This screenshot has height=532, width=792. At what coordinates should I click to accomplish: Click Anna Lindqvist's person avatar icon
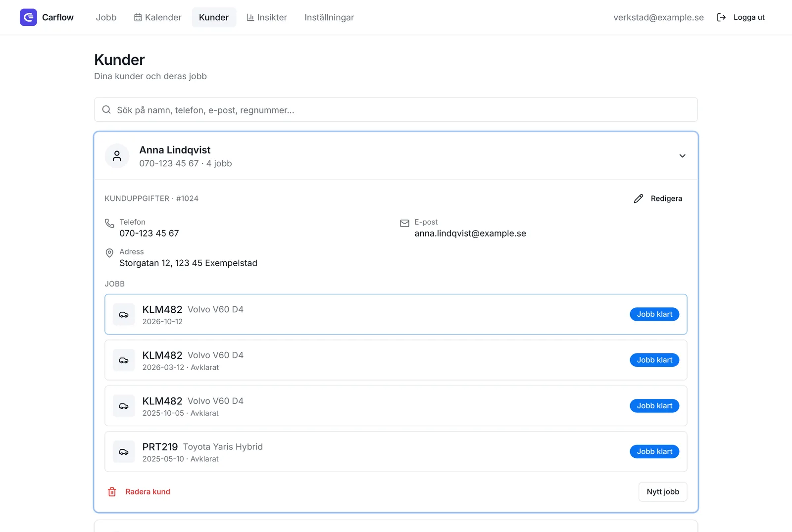[117, 156]
